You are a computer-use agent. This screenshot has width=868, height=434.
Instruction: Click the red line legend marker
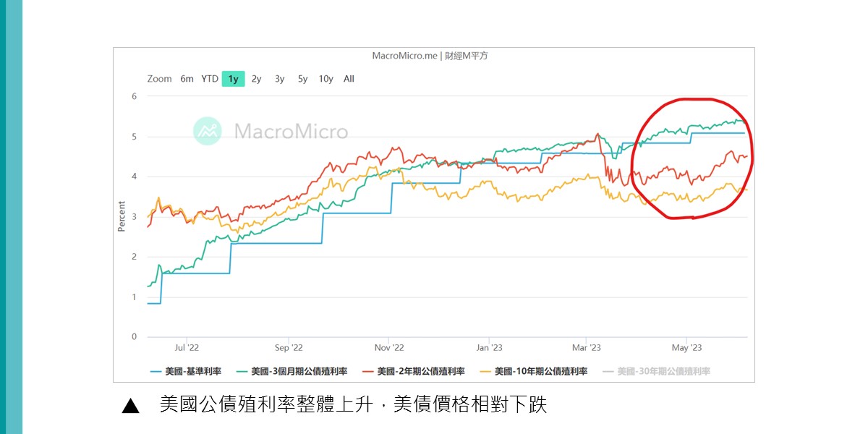(x=367, y=371)
